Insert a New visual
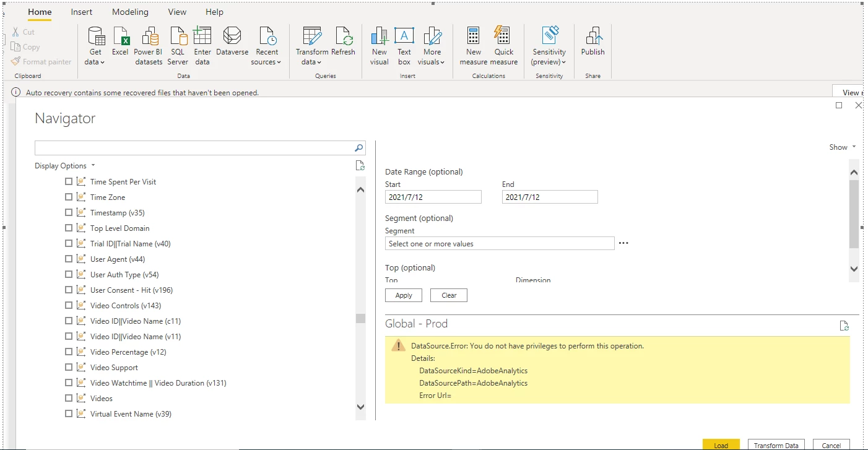The image size is (868, 450). point(380,45)
